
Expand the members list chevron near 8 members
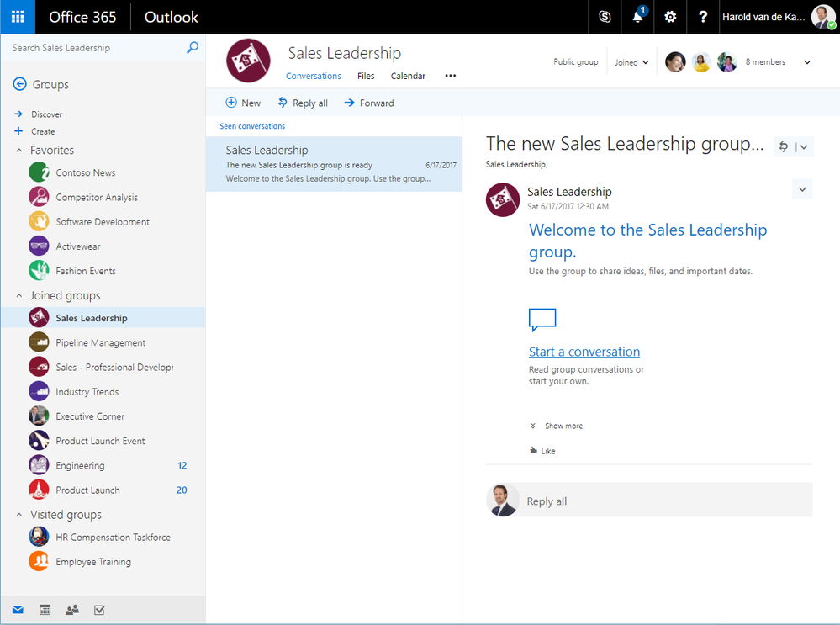[x=806, y=61]
